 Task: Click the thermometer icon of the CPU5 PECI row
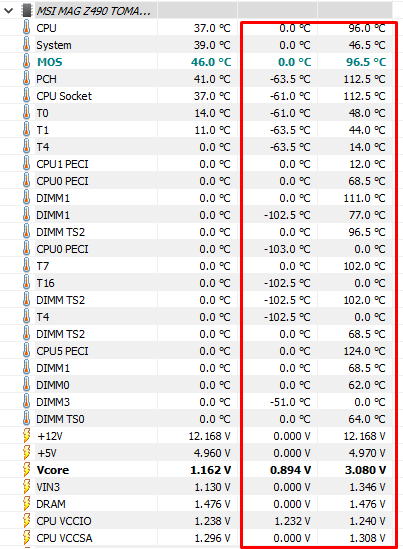click(x=27, y=351)
